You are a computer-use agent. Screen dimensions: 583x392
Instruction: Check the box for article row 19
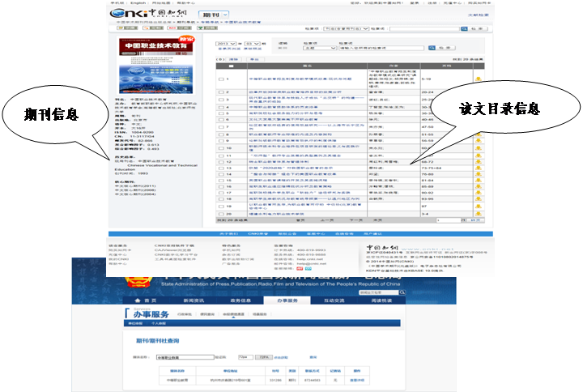pyautogui.click(x=221, y=206)
